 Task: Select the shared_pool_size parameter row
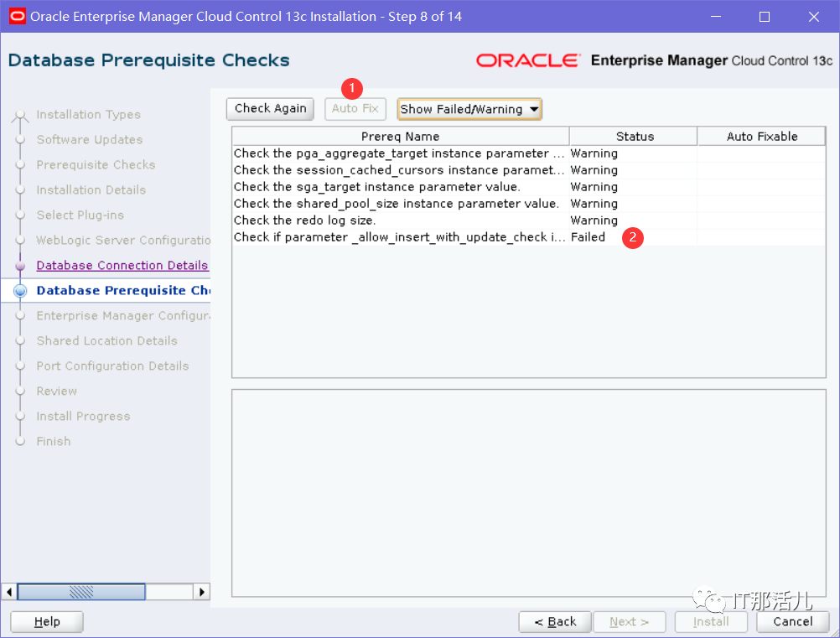529,204
